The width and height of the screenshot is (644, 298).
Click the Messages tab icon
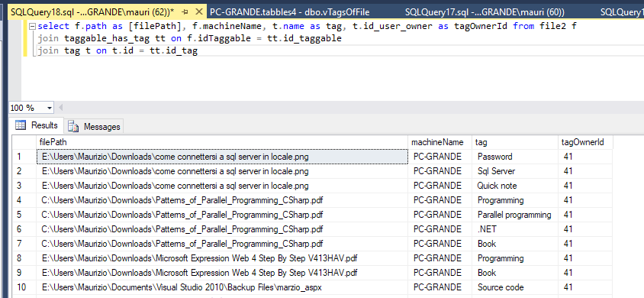[73, 126]
